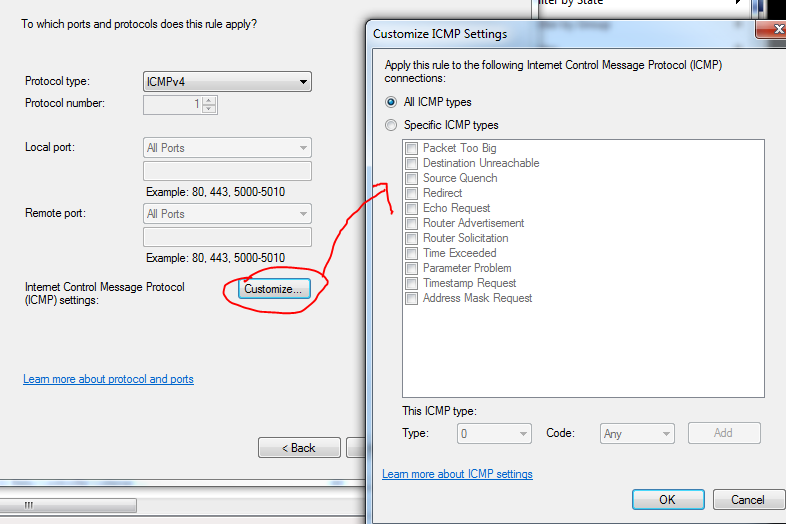Check the Destination Unreachable checkbox
786x524 pixels.
pos(411,163)
